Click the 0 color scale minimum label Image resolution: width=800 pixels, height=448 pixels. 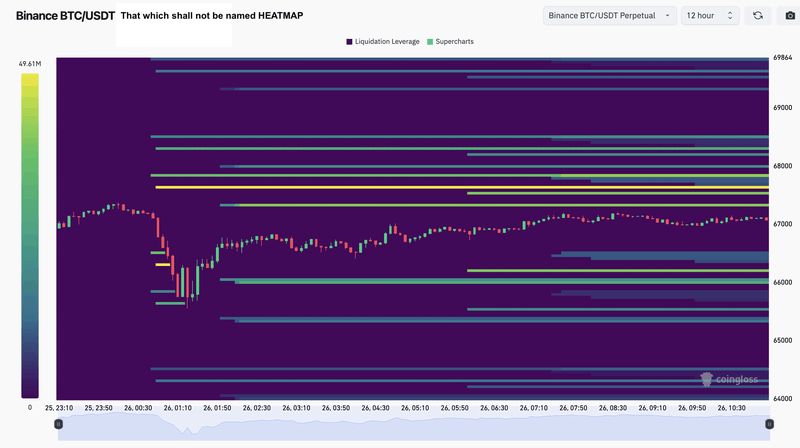[30, 408]
